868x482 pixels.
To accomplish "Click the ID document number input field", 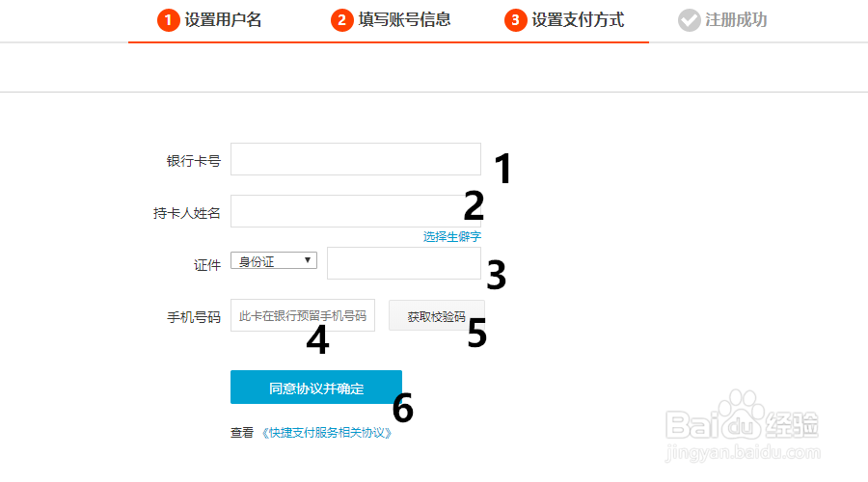I will click(x=403, y=263).
